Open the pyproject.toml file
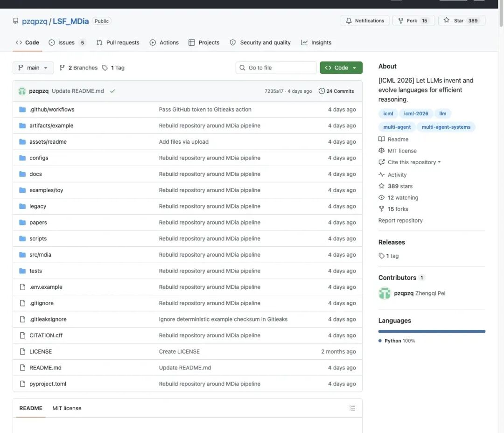504x433 pixels. coord(48,384)
